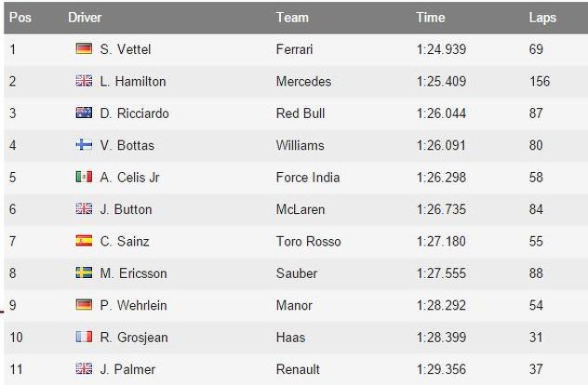Click the J. Button driver name
Viewport: 588px width, 385px height.
pyautogui.click(x=126, y=209)
